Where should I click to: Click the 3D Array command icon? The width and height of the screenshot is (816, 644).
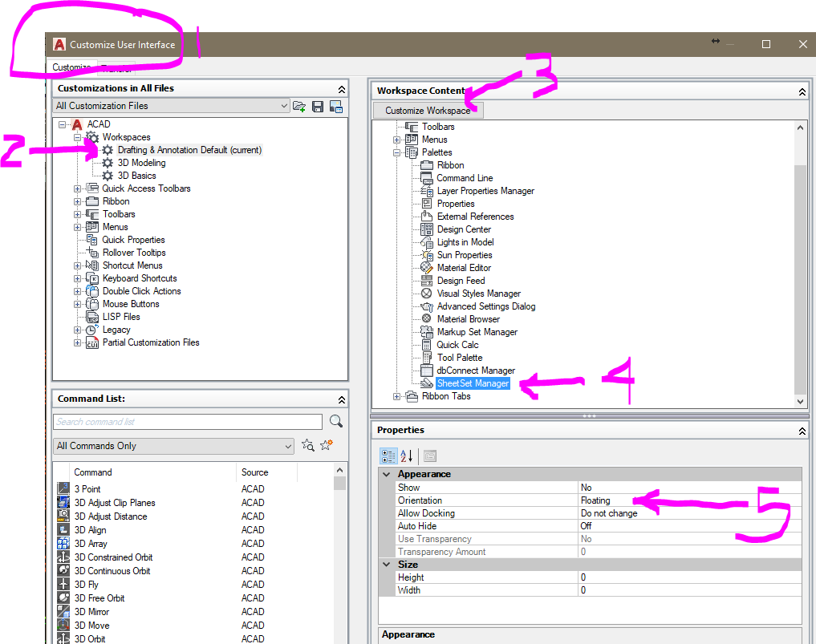pyautogui.click(x=63, y=543)
